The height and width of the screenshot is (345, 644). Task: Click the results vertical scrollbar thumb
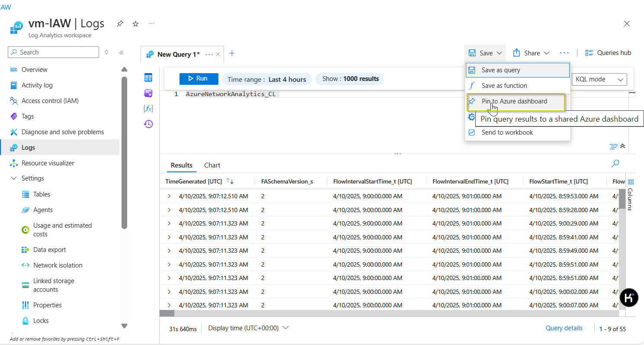coord(622,199)
